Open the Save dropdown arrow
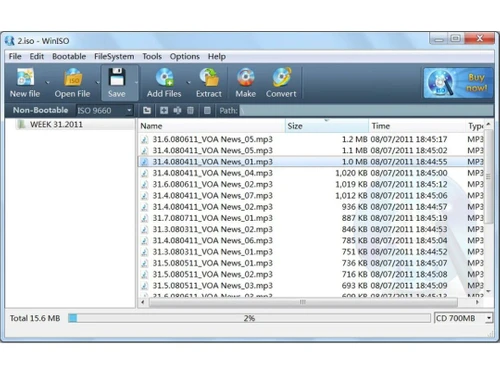 pos(136,83)
